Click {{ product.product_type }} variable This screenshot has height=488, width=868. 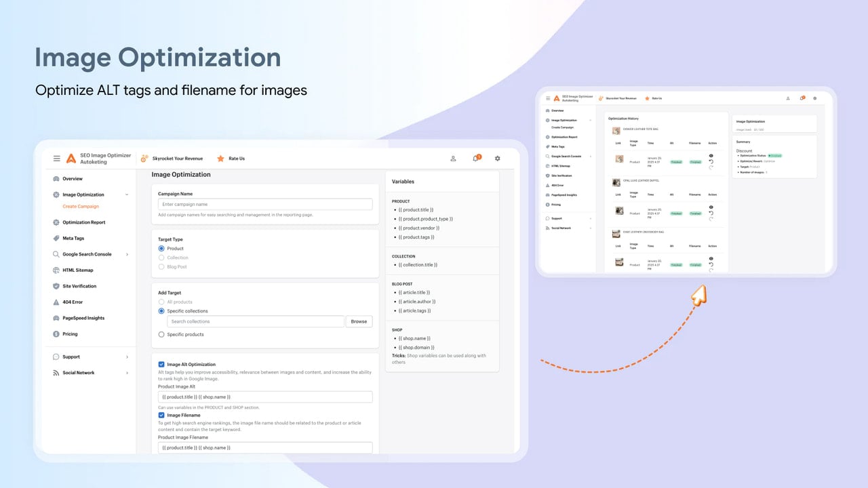coord(425,219)
